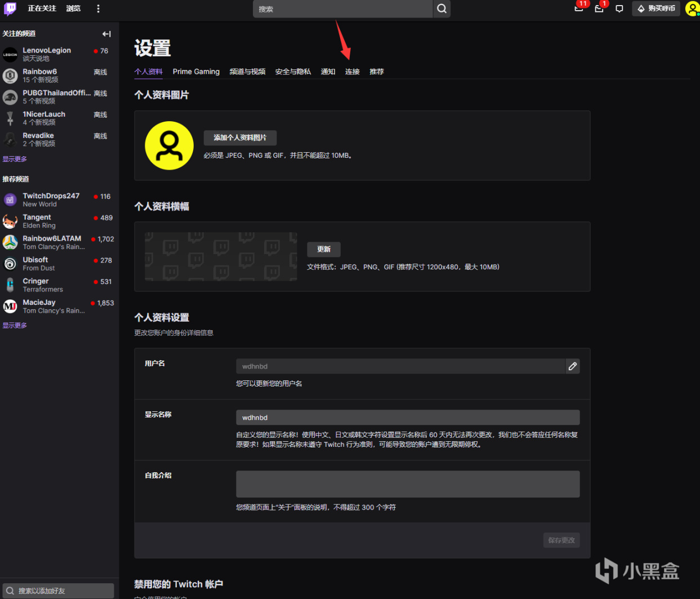Open the three-dot more options menu
The image size is (700, 599).
pos(98,8)
